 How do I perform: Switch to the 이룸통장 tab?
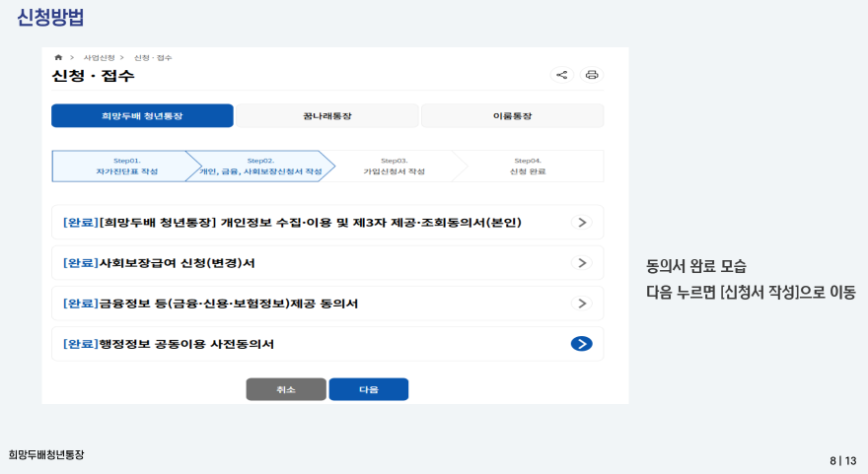click(x=513, y=115)
